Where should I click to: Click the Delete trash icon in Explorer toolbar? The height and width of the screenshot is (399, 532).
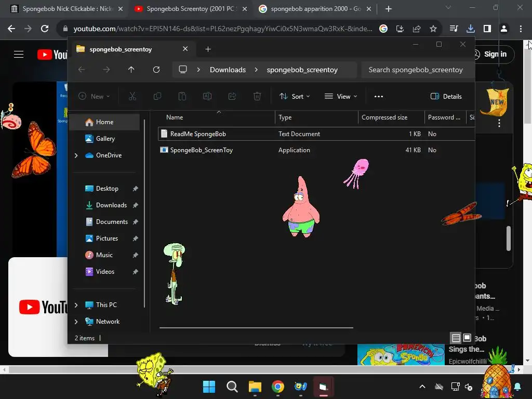click(257, 96)
